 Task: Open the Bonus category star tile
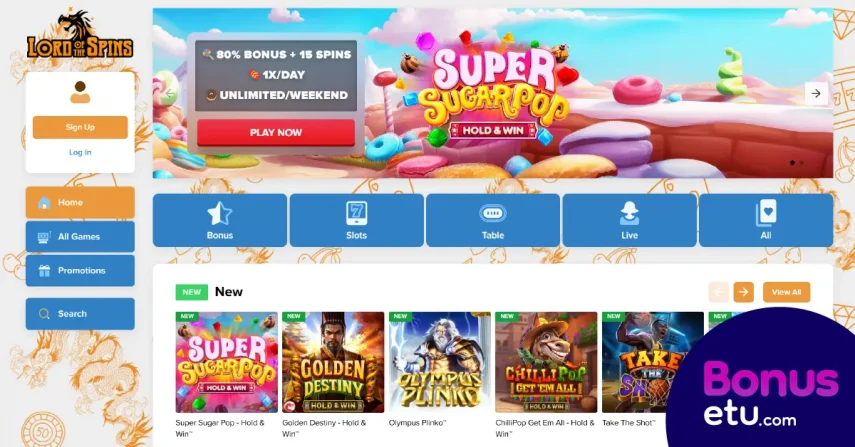220,220
